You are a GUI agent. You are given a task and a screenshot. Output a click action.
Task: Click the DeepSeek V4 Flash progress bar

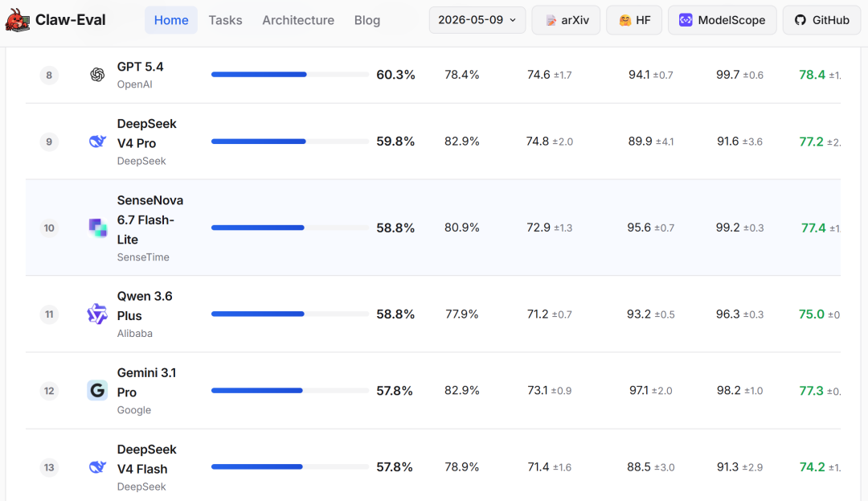pos(290,467)
